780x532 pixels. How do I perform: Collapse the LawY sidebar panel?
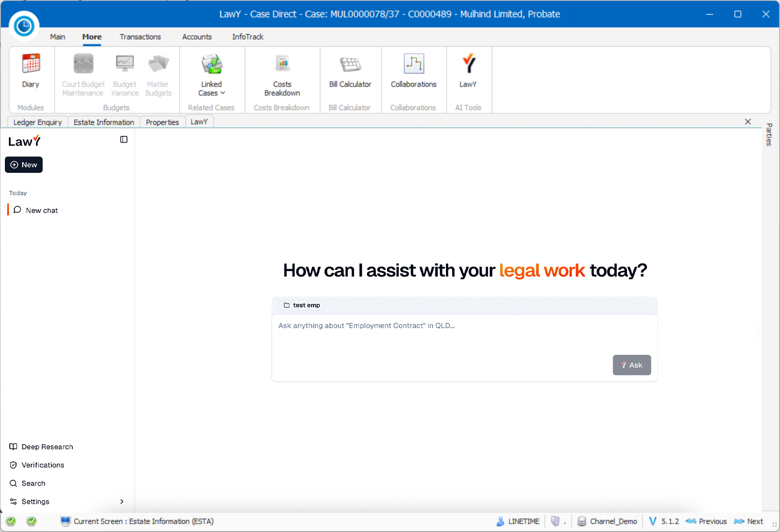click(x=124, y=139)
